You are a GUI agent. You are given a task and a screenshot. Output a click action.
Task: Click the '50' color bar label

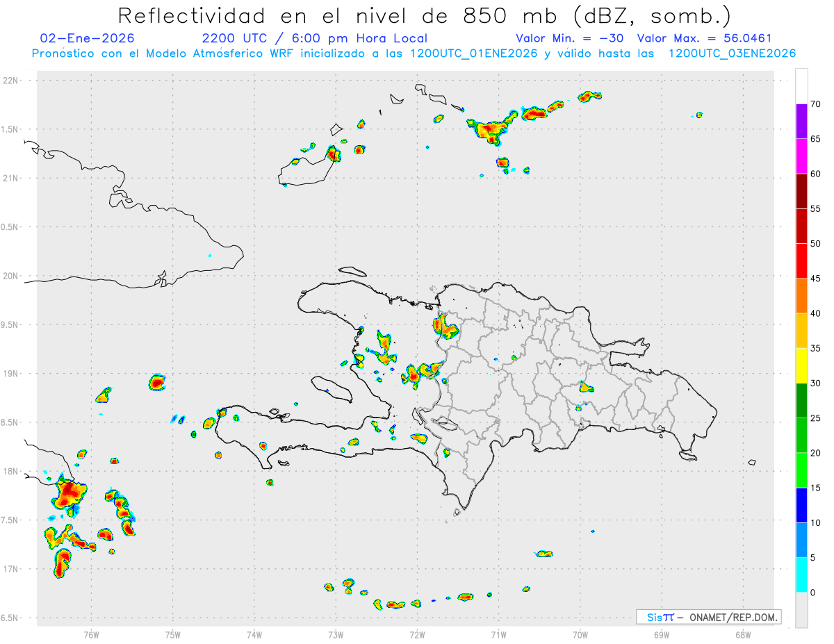tap(816, 244)
